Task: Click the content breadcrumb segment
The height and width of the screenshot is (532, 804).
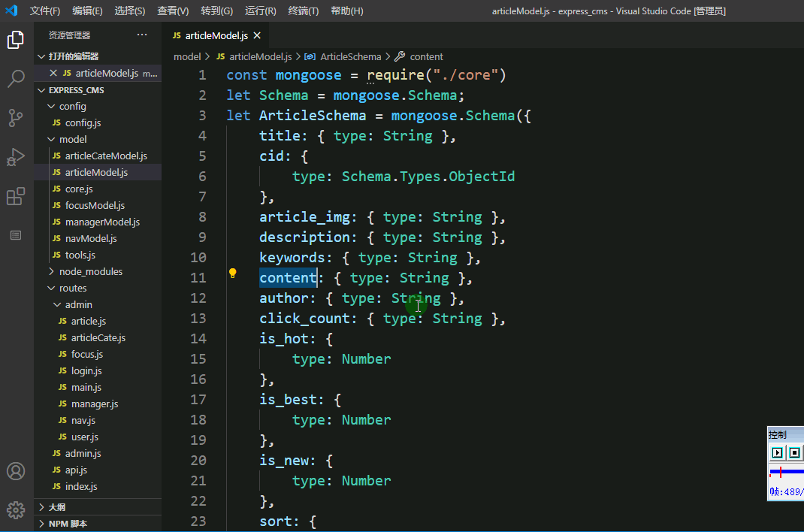Action: coord(419,56)
